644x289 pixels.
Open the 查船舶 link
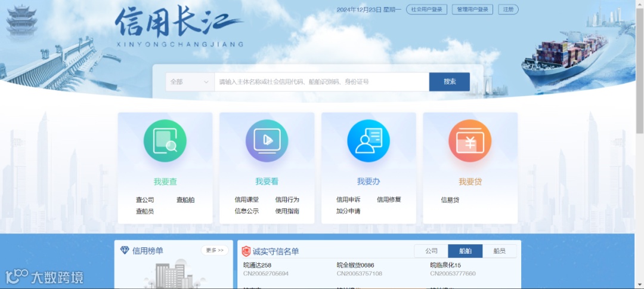pos(185,200)
